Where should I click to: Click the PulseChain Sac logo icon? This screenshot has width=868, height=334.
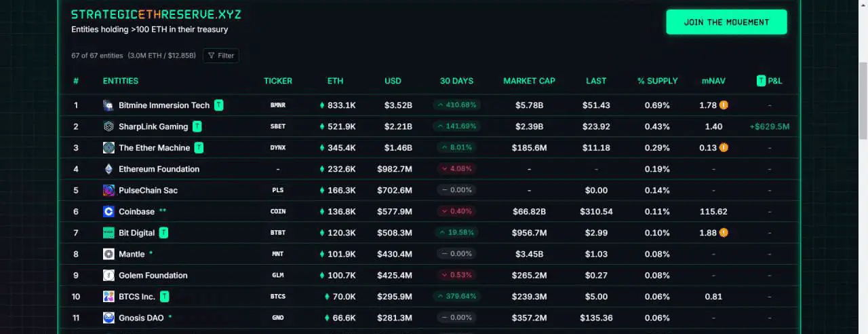point(108,190)
